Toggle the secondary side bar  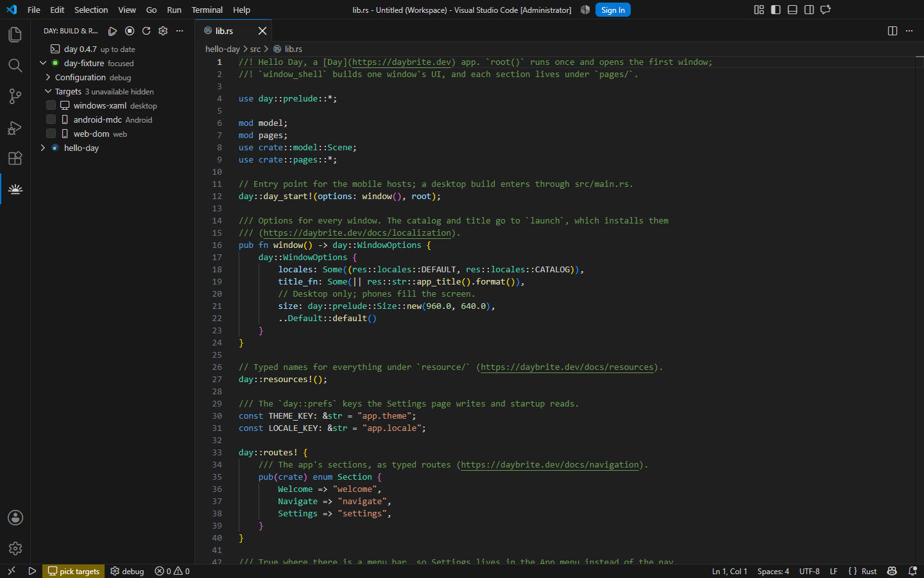[x=809, y=10]
